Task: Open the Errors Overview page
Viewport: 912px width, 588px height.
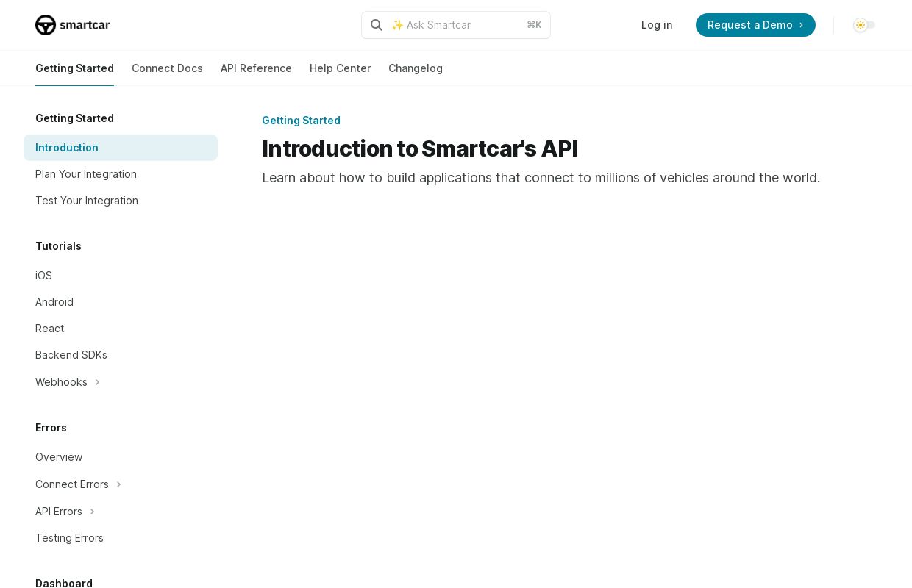Action: coord(121,457)
